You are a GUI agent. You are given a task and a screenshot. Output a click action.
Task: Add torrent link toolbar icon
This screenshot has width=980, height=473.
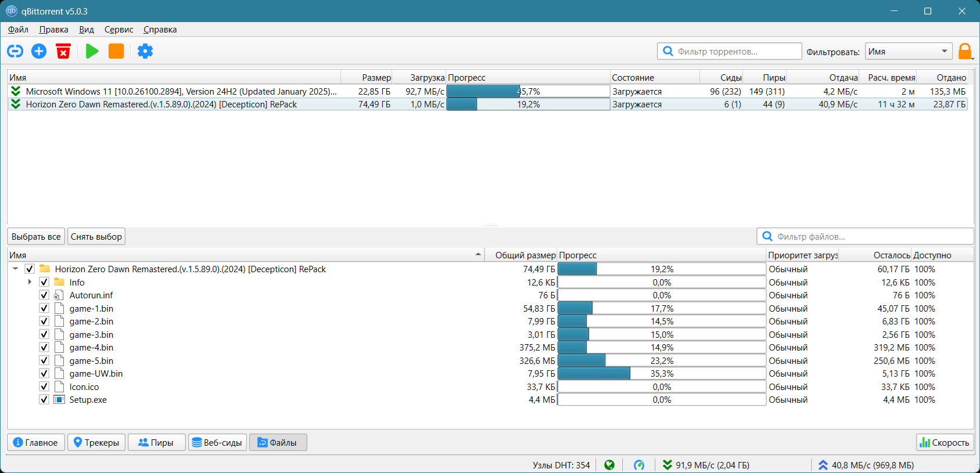15,51
